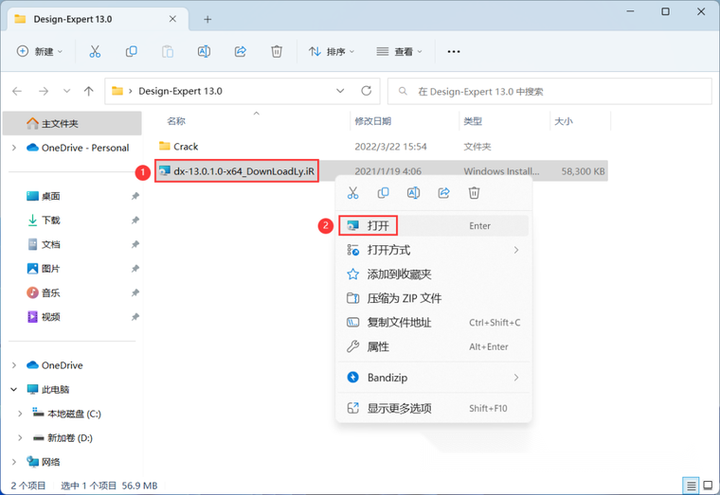Viewport: 720px width, 495px height.
Task: Choose 添加到收藏夹 from the context menu
Action: pyautogui.click(x=433, y=274)
